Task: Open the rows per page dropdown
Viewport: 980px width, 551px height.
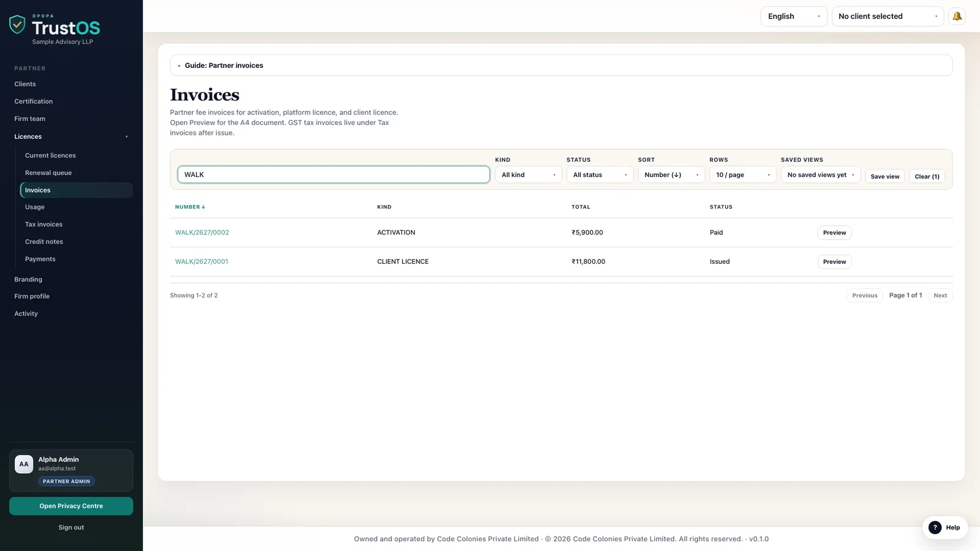Action: (x=743, y=175)
